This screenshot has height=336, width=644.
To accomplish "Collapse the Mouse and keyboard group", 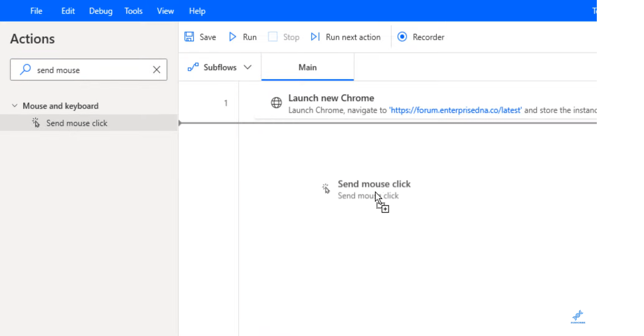I will pos(14,106).
